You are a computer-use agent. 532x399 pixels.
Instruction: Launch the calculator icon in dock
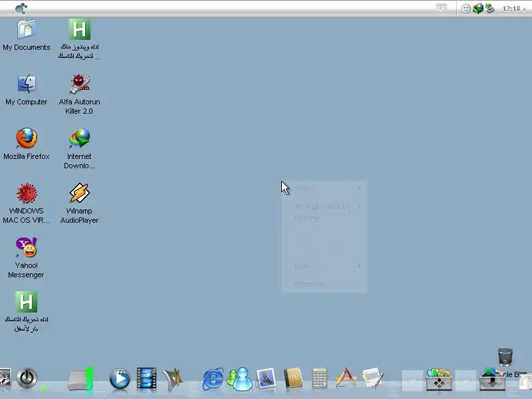[319, 378]
